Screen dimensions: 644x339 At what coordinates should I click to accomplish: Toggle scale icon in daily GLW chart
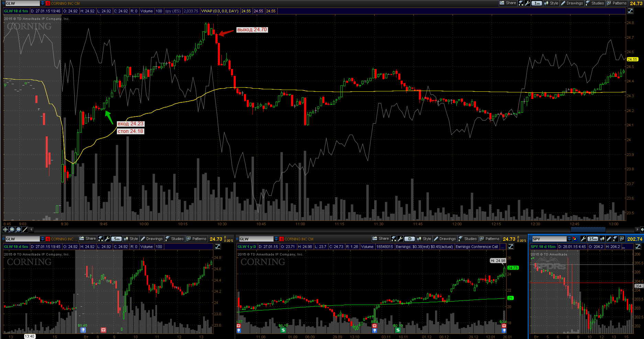(511, 247)
